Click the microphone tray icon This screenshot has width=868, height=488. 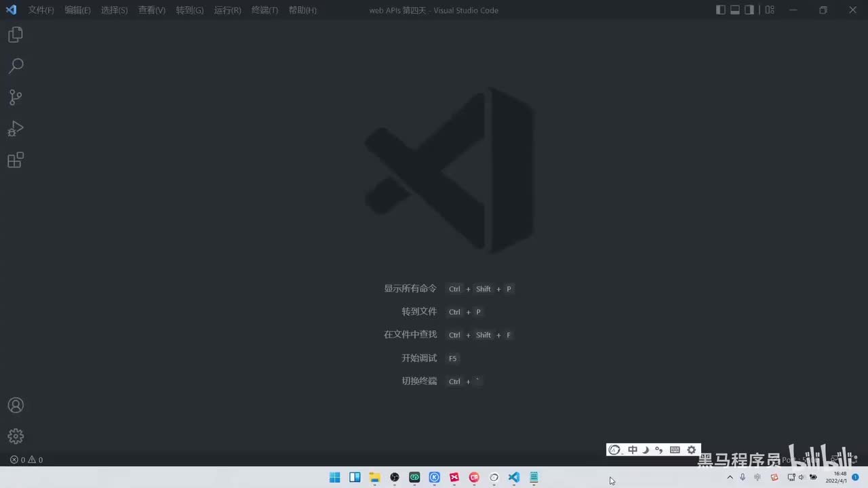[x=743, y=477]
